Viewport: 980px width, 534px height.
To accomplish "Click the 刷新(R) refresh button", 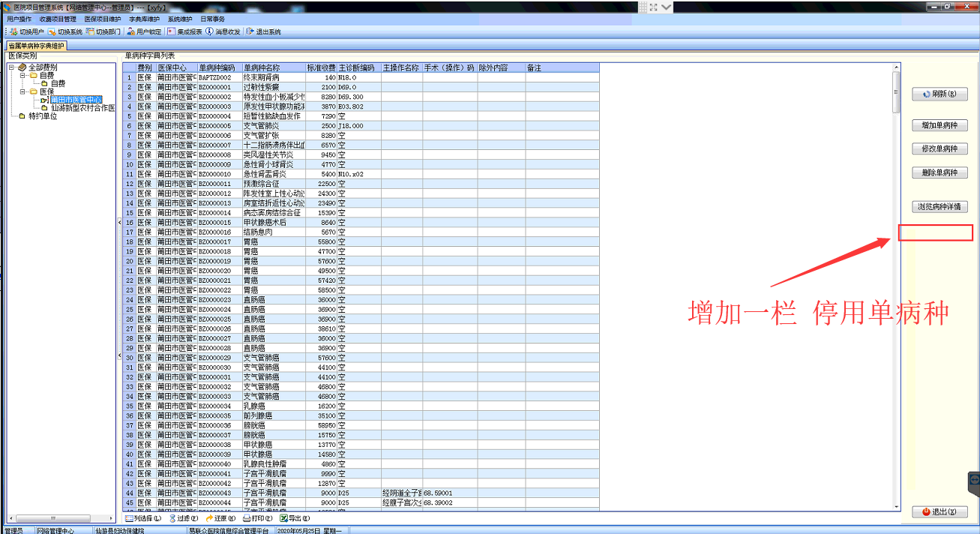I will tap(940, 94).
